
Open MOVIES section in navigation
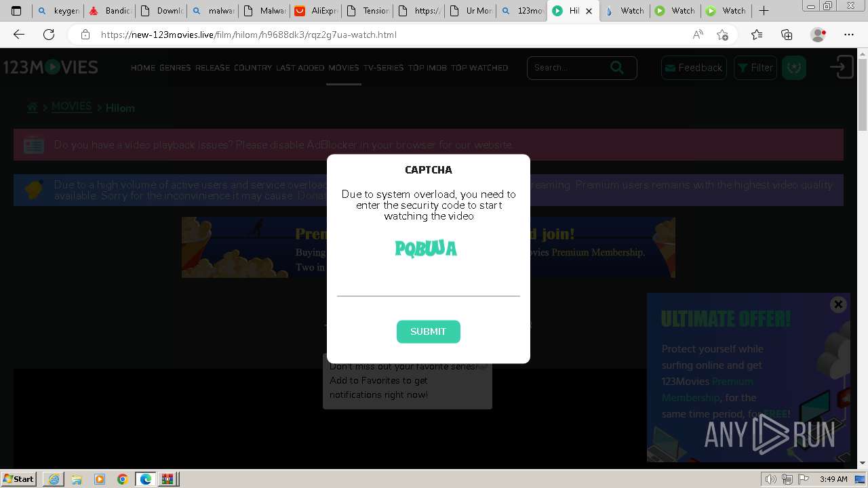coord(344,68)
